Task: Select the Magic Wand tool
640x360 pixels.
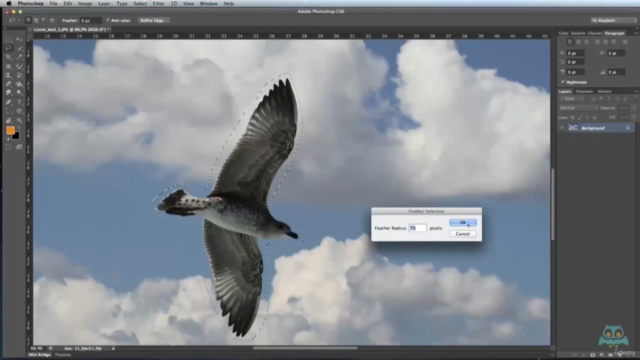Action: (19, 48)
